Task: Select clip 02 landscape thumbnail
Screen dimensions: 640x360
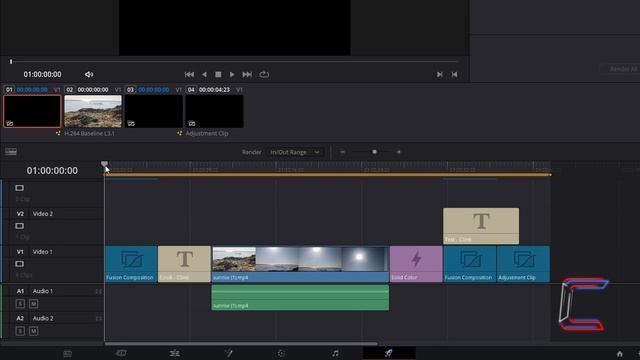Action: click(93, 111)
